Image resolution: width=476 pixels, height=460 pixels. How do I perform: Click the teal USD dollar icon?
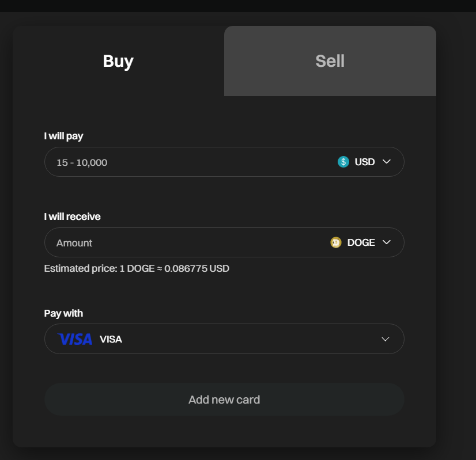pyautogui.click(x=343, y=162)
